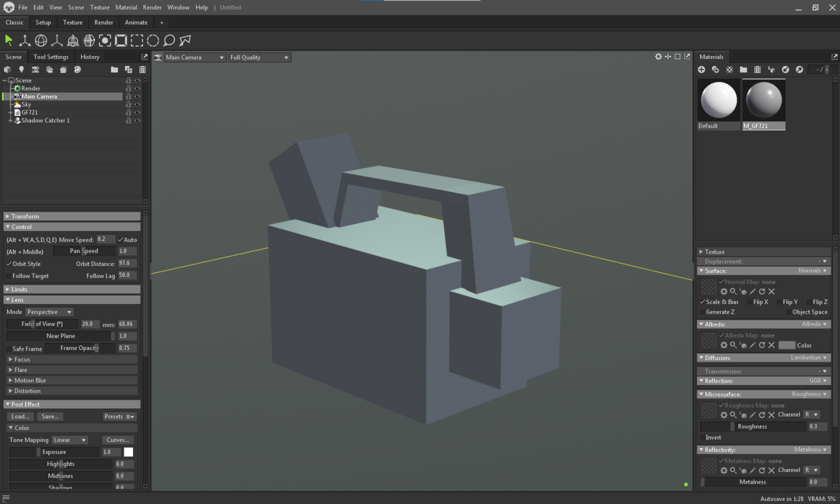Viewport: 840px width, 504px height.
Task: Add a new mesh object to scene
Action: [x=8, y=69]
